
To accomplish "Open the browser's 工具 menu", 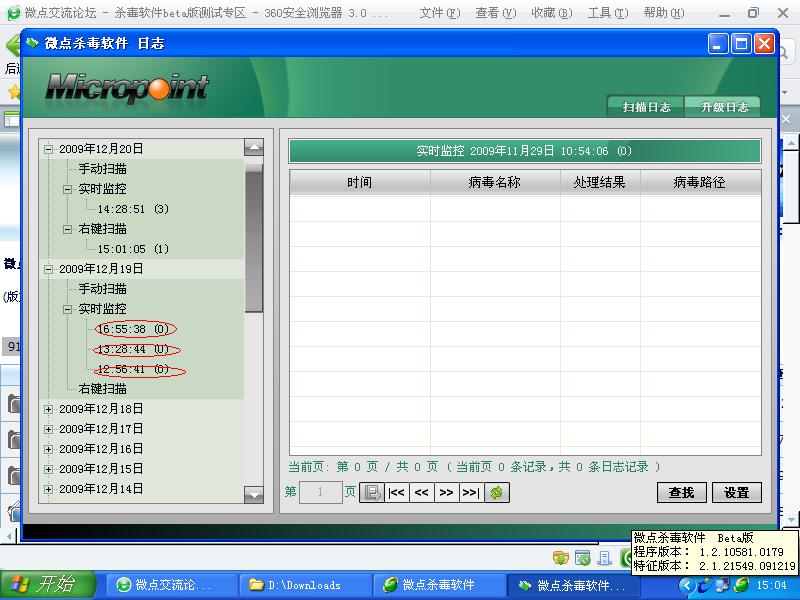I will click(x=608, y=13).
